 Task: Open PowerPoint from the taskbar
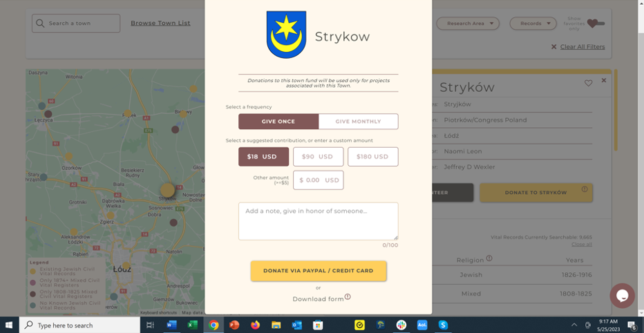(x=234, y=325)
